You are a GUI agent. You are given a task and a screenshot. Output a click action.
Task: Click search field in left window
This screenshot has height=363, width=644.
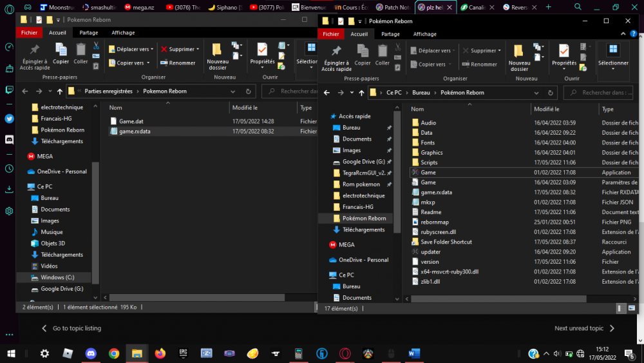(x=290, y=92)
